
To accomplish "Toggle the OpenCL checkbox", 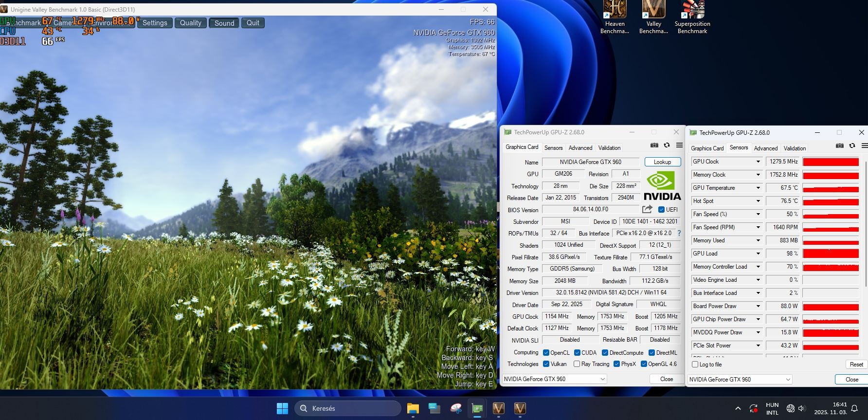I will 546,353.
